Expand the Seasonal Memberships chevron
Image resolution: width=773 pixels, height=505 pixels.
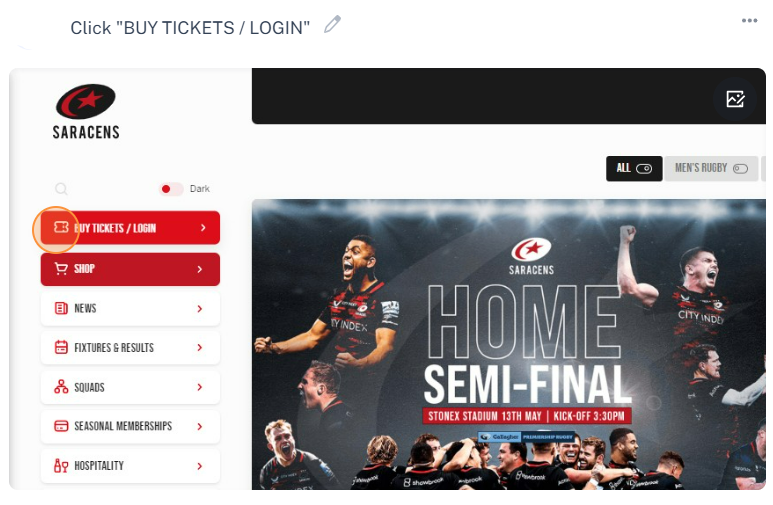(x=200, y=427)
